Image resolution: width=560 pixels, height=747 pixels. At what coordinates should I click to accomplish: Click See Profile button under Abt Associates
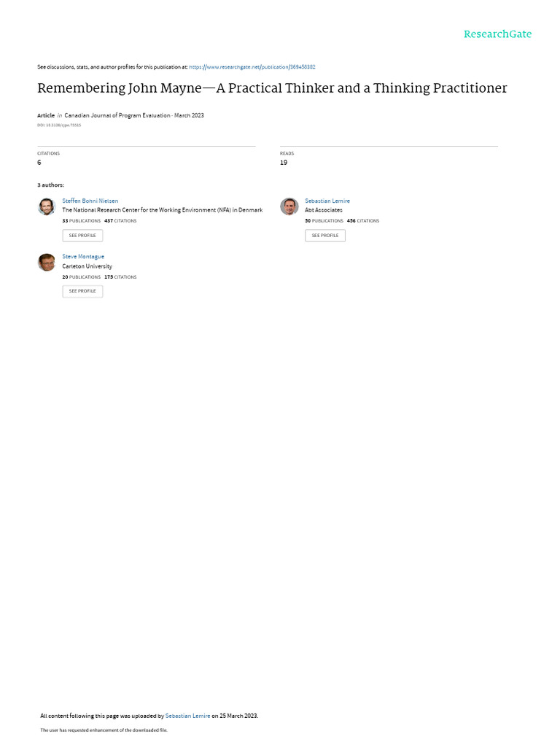coord(325,236)
